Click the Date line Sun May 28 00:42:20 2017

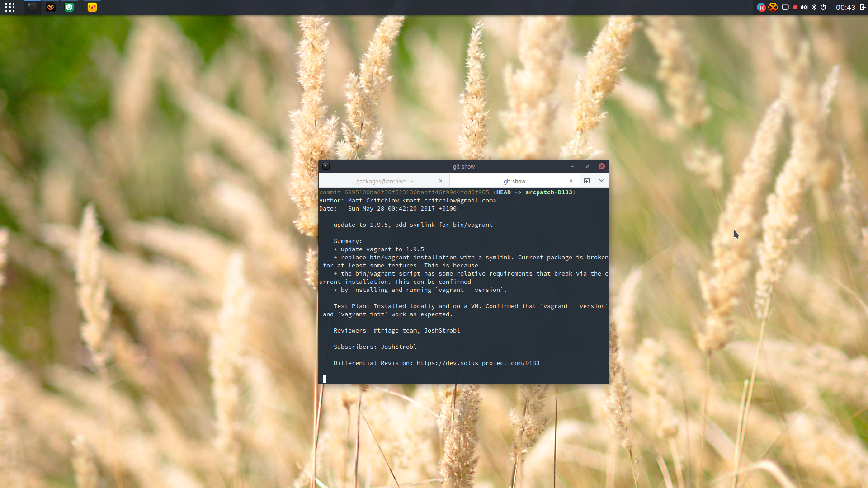pyautogui.click(x=388, y=208)
